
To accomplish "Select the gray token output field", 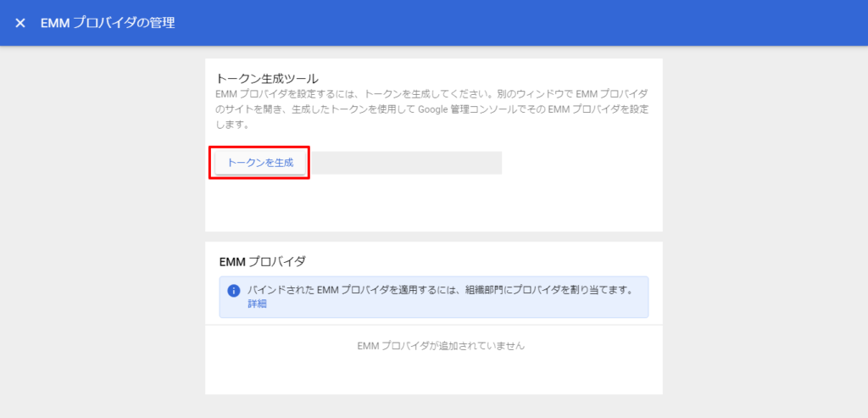I will (407, 163).
